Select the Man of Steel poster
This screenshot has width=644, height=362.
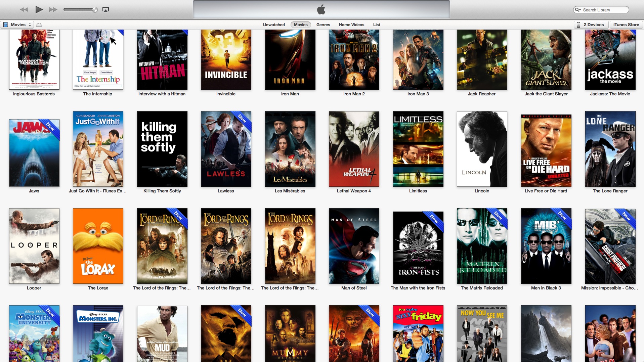[x=354, y=246]
